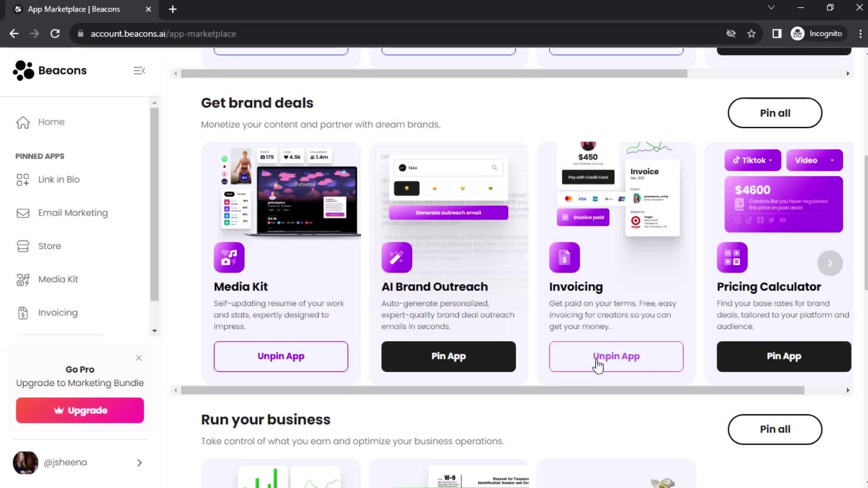This screenshot has width=868, height=488.
Task: Click the Store sidebar icon
Action: (x=23, y=246)
